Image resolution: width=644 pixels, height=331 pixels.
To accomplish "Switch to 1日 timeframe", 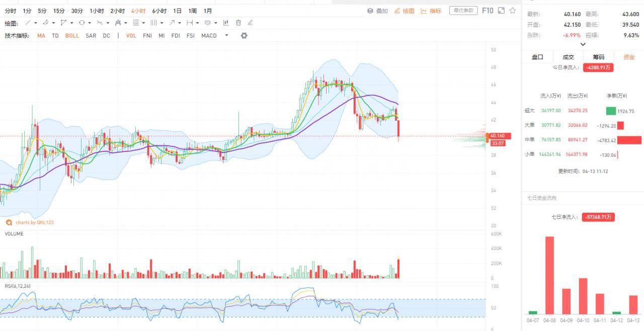I will [177, 11].
